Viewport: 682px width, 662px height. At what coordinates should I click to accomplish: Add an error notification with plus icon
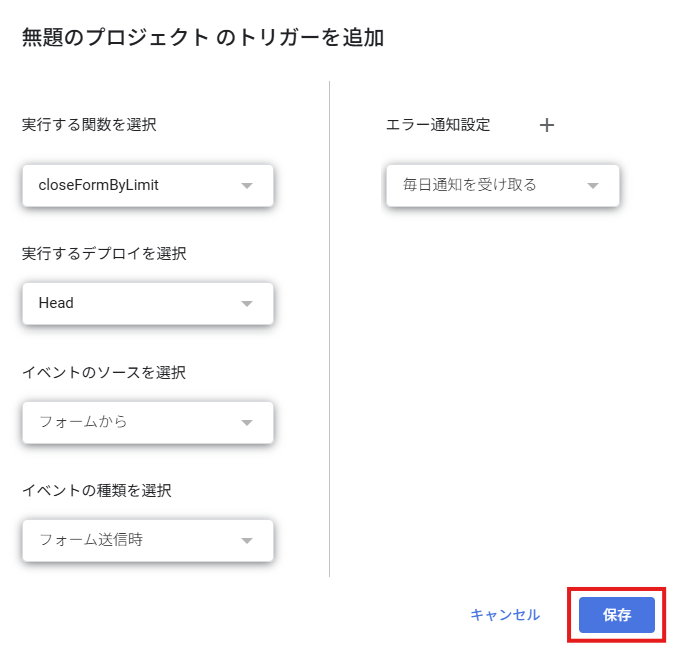click(x=547, y=125)
